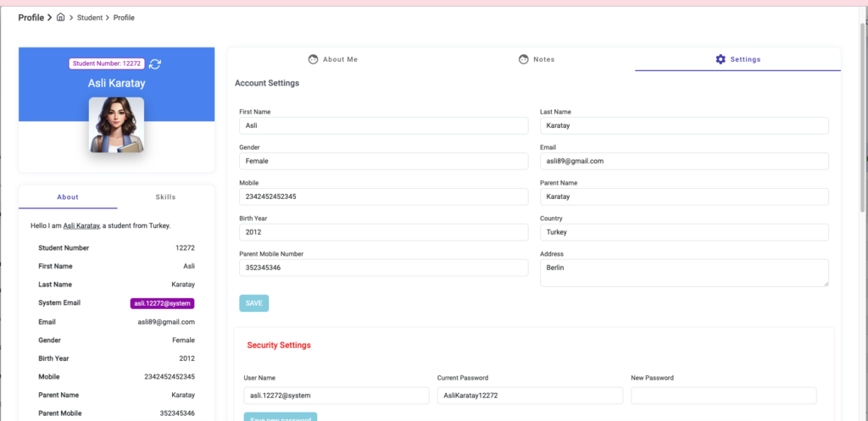Click the refresh icon beside student number

(x=155, y=64)
